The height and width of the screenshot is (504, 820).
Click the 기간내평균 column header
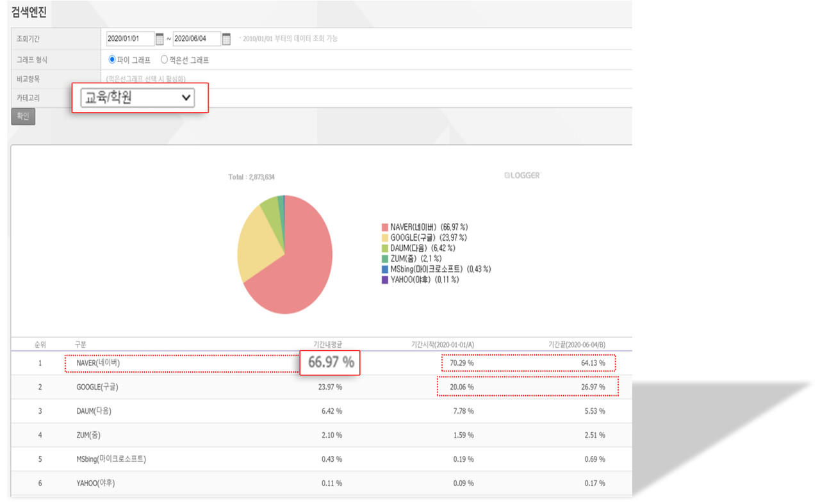coord(327,345)
